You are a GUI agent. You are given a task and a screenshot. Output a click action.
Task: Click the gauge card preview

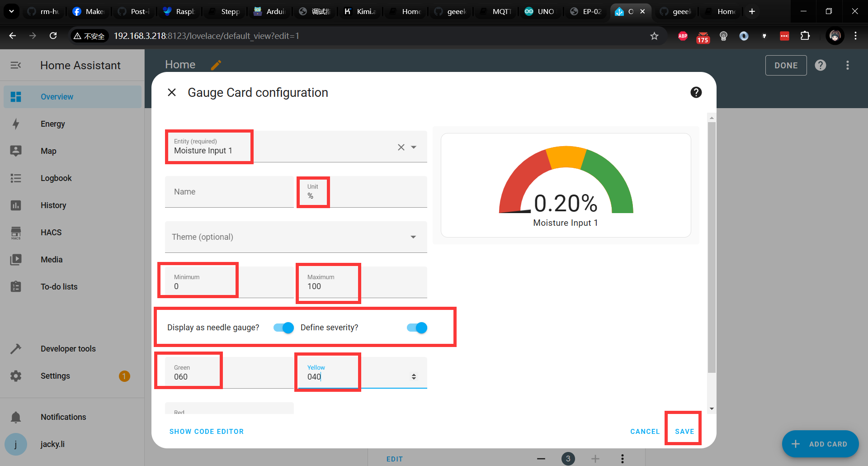click(x=566, y=185)
